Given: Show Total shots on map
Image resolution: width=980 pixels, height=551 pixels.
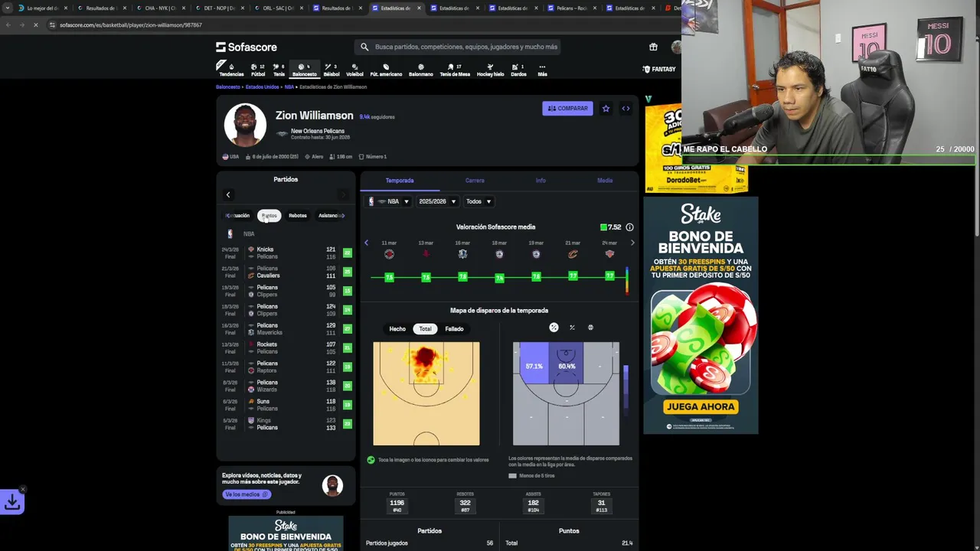Looking at the screenshot, I should point(425,329).
